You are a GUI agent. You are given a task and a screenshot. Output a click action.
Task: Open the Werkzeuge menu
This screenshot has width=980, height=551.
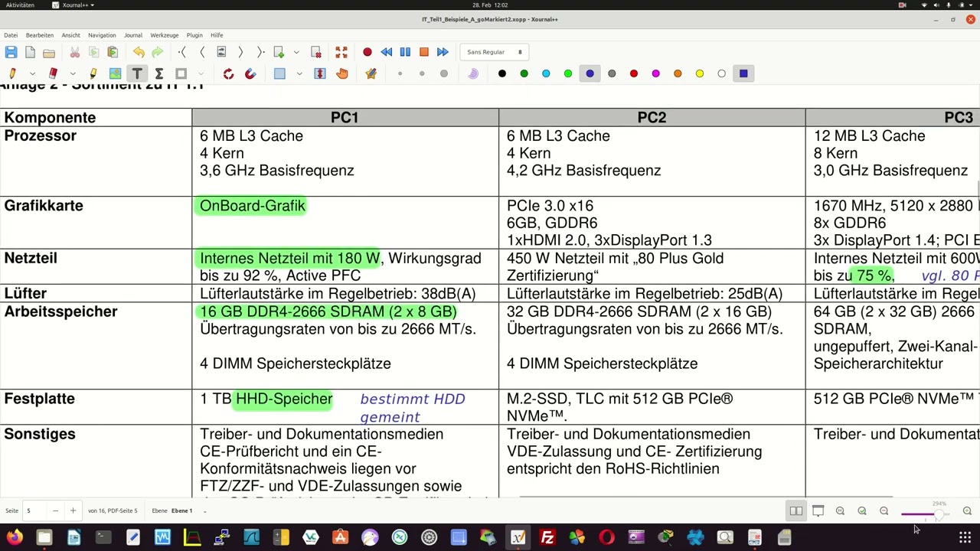[x=165, y=35]
